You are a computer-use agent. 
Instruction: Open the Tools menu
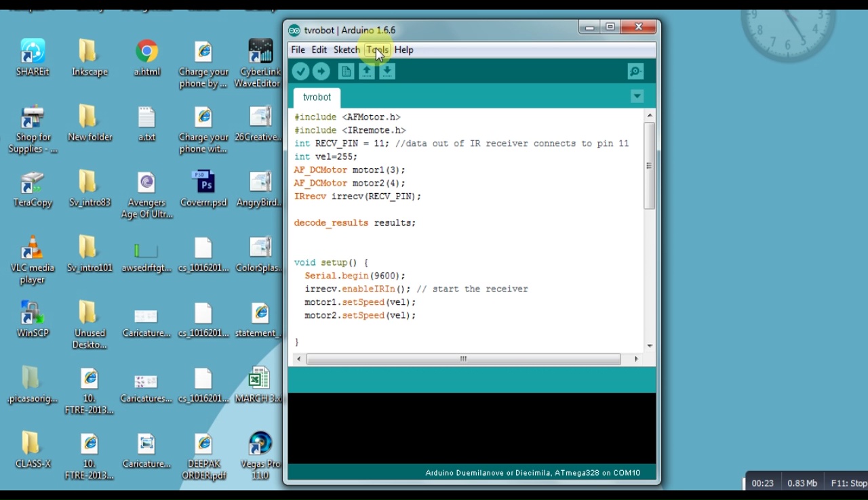click(x=377, y=49)
